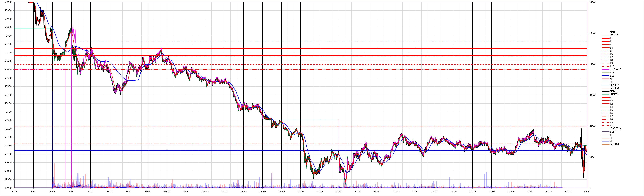Click the topmost 中値 legend entry
The height and width of the screenshot is (196, 644).
[613, 32]
